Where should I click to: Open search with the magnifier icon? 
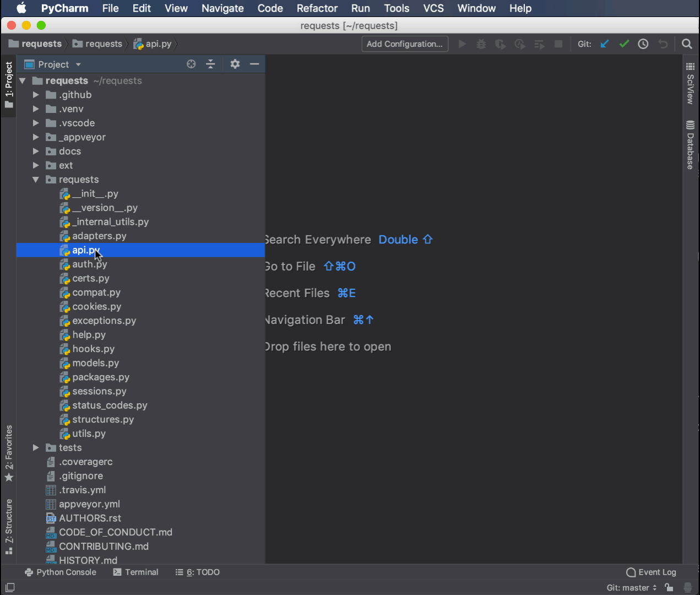tap(686, 44)
